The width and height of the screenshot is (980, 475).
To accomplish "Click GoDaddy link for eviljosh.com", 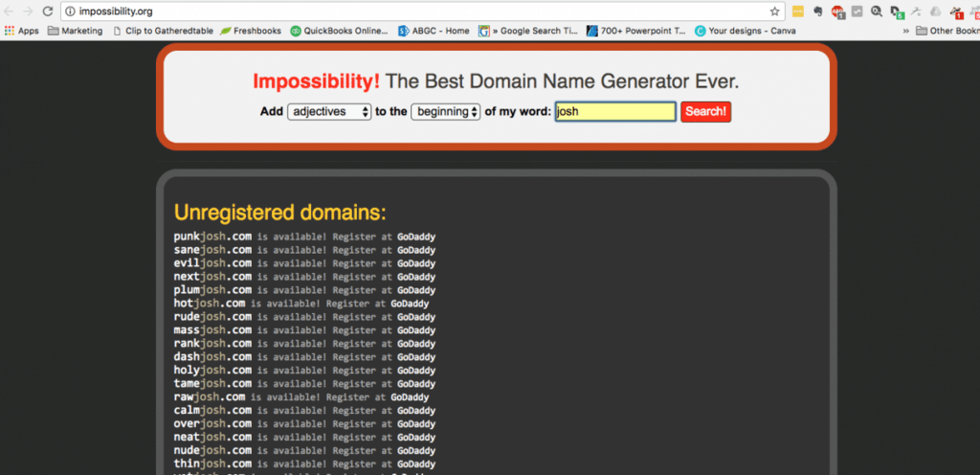I will click(416, 263).
